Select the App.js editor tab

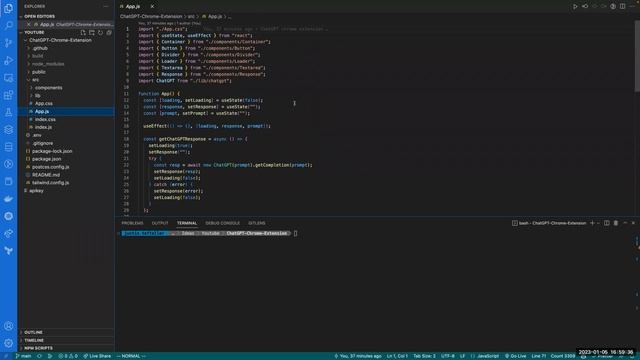(x=133, y=7)
